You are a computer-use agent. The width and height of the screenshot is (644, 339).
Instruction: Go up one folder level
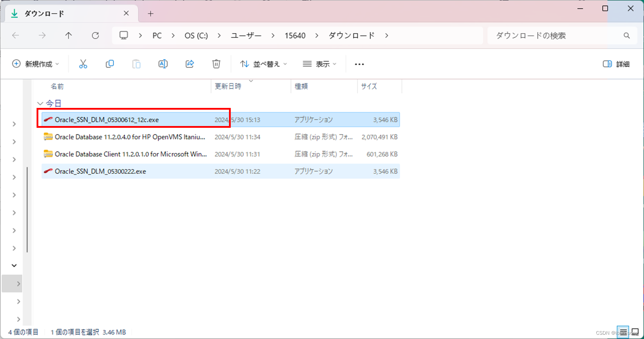click(69, 35)
